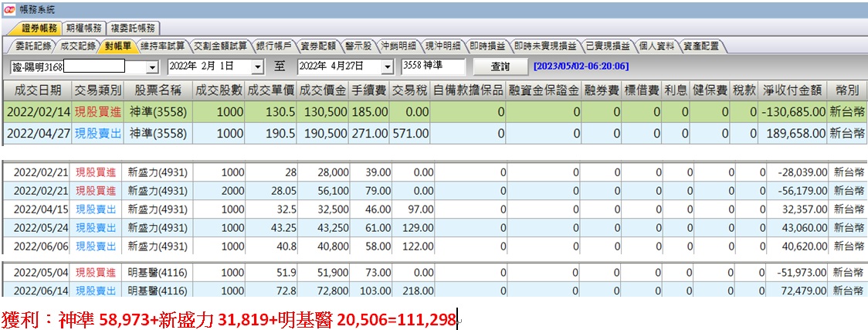Open the 沖銷明細 sub-tab
The image size is (868, 330).
[x=399, y=46]
